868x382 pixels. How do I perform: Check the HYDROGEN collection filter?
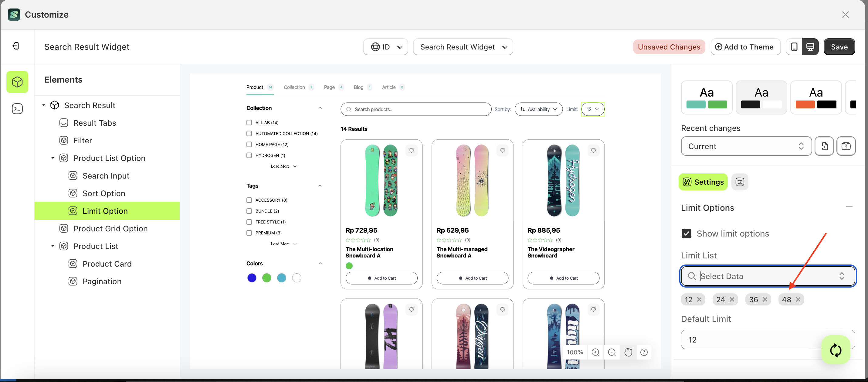pyautogui.click(x=249, y=155)
